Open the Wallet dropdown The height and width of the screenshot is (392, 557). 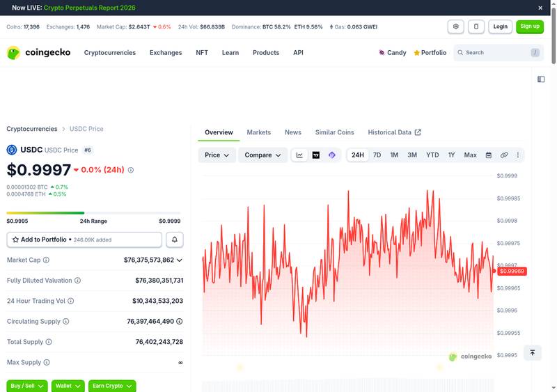click(x=68, y=386)
